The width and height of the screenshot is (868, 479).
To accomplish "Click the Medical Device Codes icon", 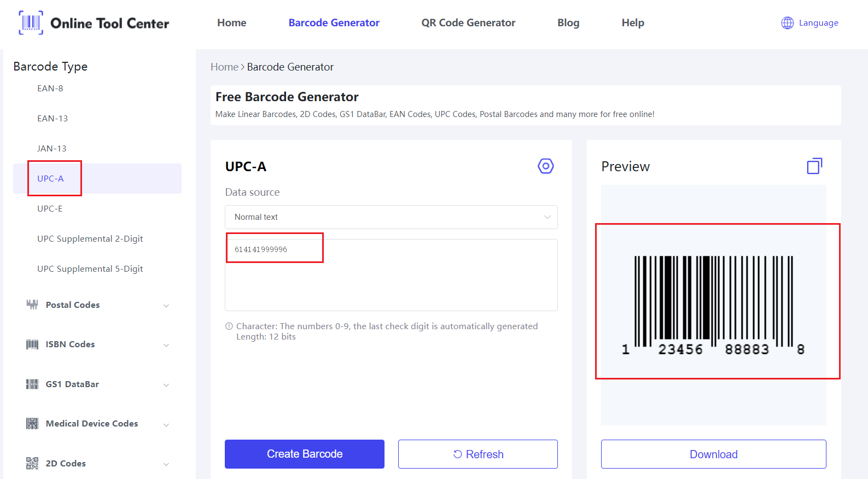I will pos(32,424).
